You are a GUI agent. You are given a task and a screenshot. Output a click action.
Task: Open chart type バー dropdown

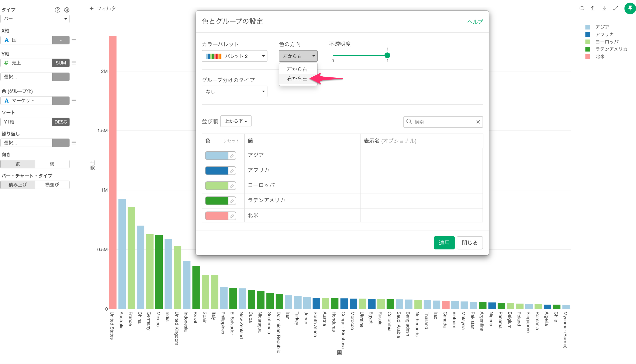[35, 19]
